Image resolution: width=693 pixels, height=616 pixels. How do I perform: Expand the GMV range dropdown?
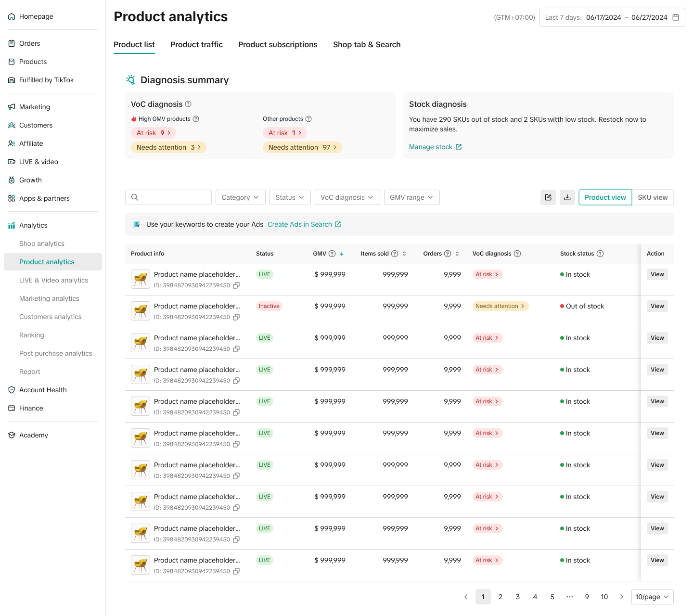(x=411, y=197)
